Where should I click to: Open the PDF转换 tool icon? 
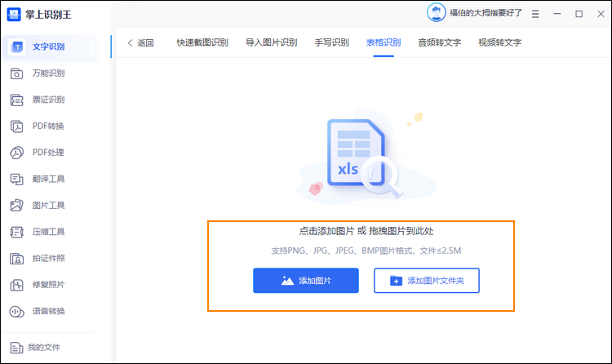[16, 126]
